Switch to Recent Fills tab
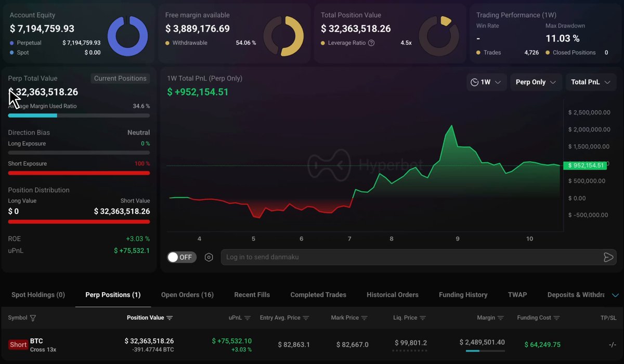Image resolution: width=624 pixels, height=364 pixels. coord(252,295)
